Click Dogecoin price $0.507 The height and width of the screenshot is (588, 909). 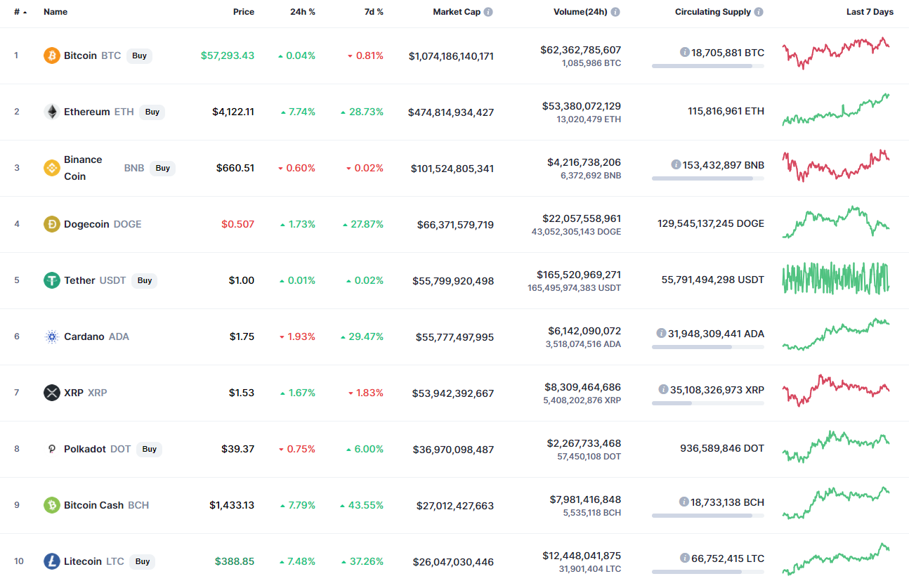238,224
